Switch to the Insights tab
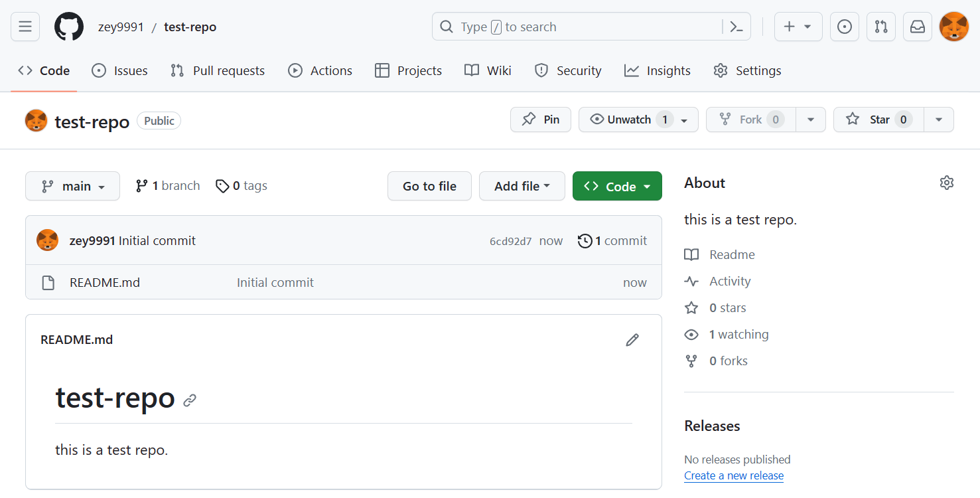Screen dimensions: 980x498 pyautogui.click(x=658, y=70)
